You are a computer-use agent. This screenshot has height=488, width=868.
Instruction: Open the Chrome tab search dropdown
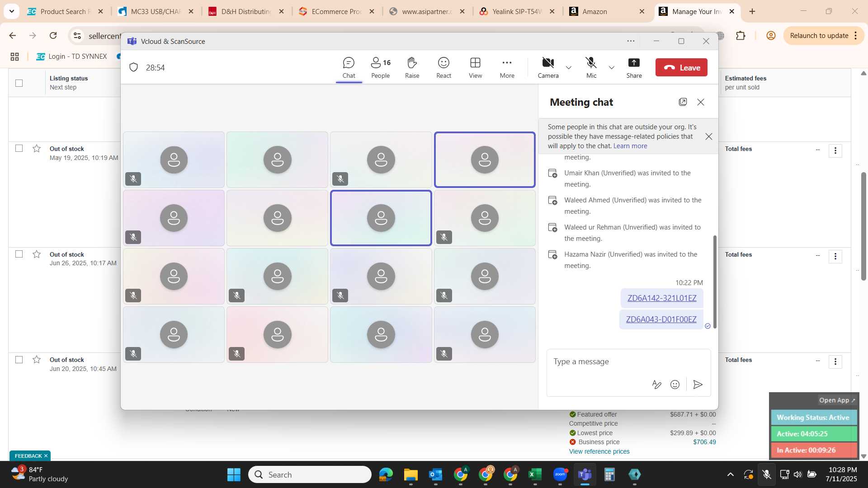(x=11, y=11)
